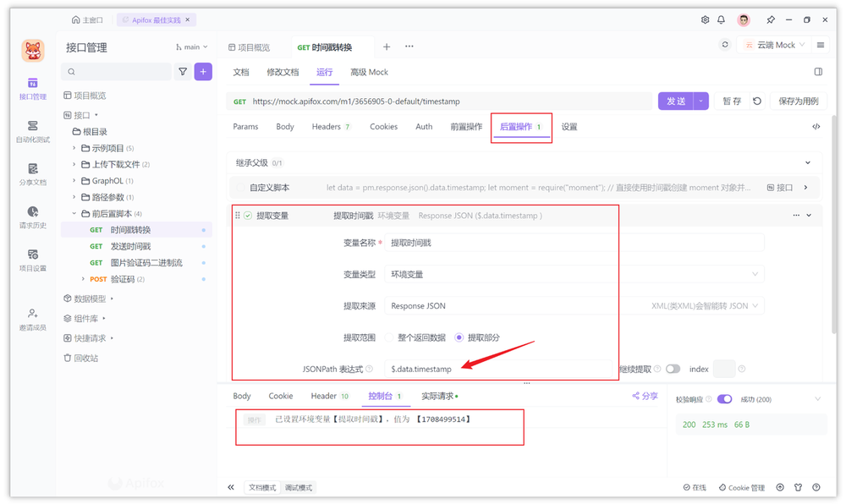Toggle the 校验响应 switch
This screenshot has height=504, width=846.
click(x=726, y=398)
